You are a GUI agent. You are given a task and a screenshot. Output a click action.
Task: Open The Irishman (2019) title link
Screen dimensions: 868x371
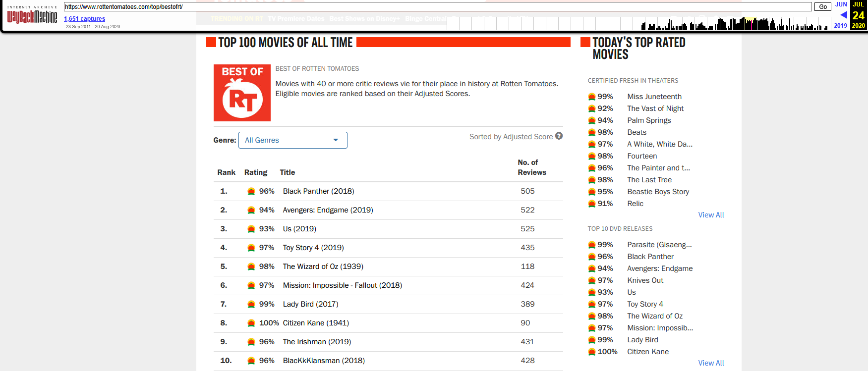tap(317, 342)
